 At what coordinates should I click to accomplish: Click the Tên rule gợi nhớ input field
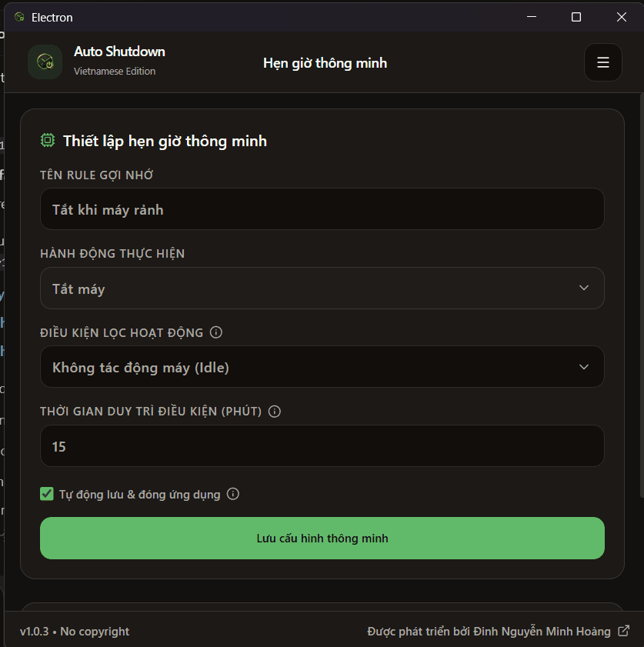[322, 209]
